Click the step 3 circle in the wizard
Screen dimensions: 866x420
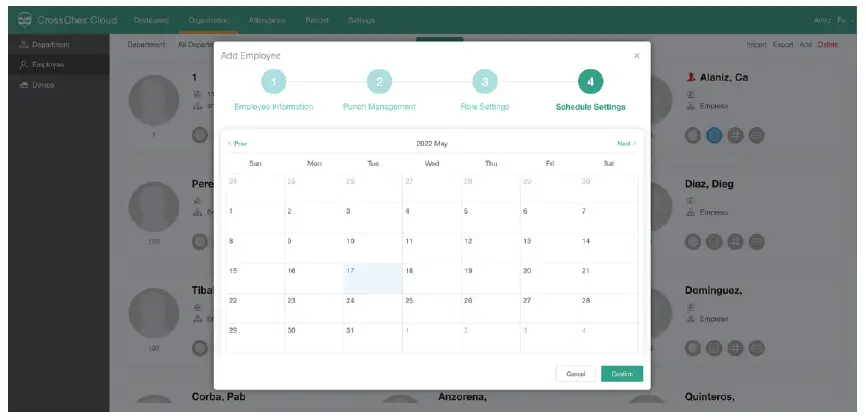(x=484, y=82)
